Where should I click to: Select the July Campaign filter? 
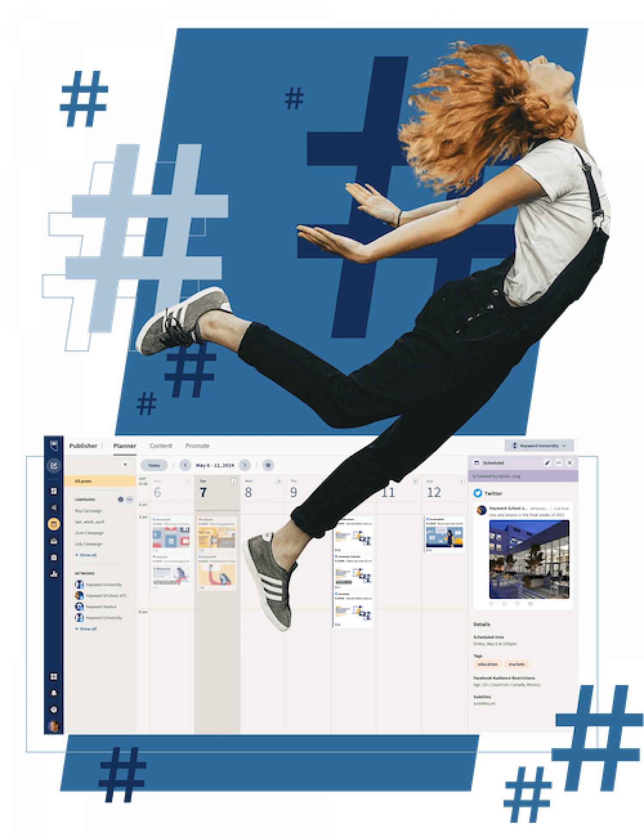click(88, 544)
